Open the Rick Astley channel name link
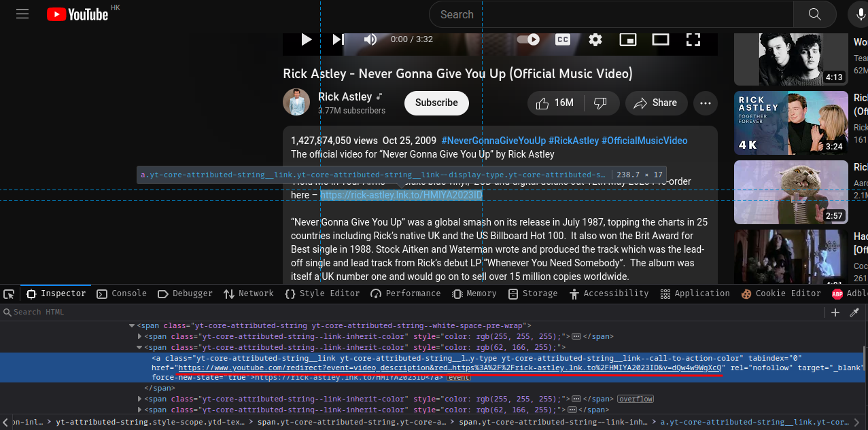 345,96
